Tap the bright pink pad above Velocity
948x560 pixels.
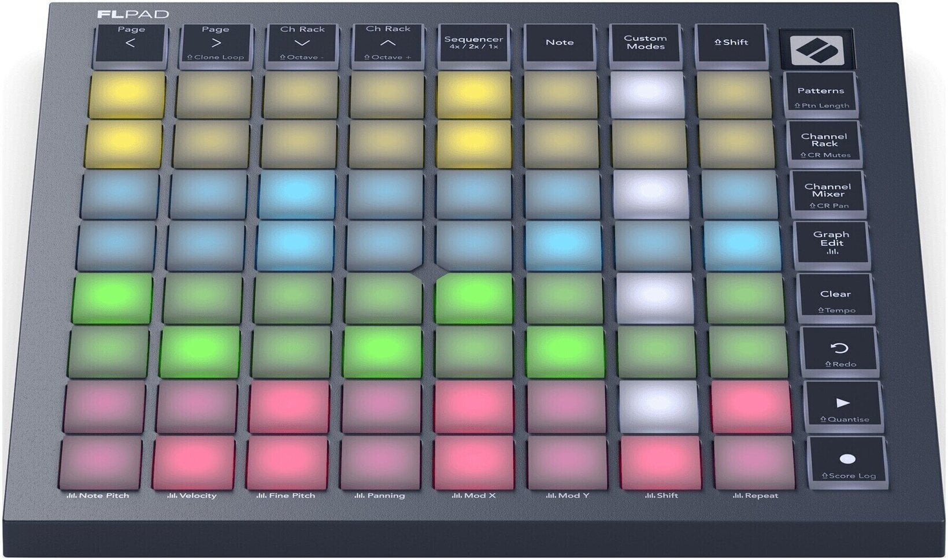tap(194, 463)
